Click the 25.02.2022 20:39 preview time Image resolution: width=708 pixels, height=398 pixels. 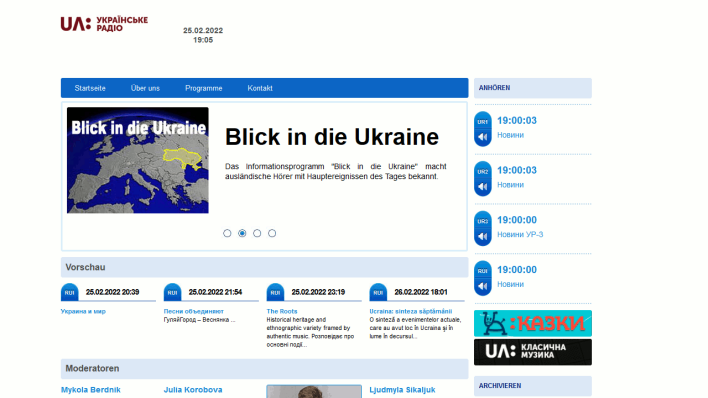click(112, 292)
